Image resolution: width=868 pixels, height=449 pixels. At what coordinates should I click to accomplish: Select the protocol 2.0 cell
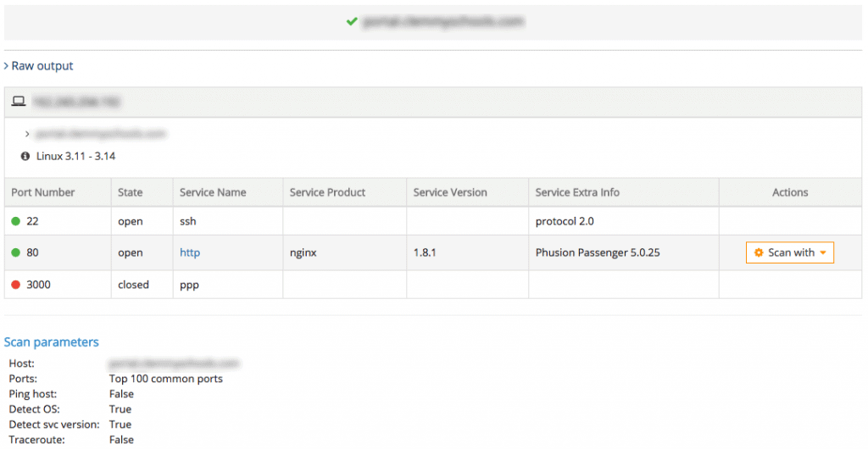(624, 221)
